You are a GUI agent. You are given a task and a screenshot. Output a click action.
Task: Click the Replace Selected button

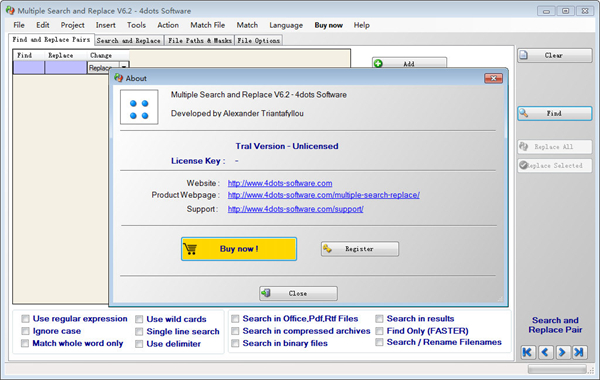[554, 165]
